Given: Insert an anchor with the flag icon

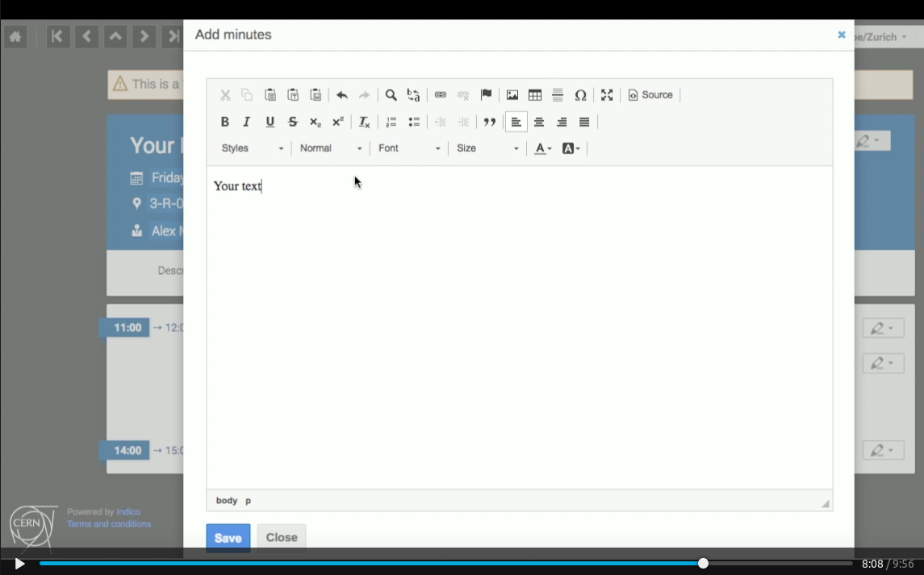Looking at the screenshot, I should (486, 95).
